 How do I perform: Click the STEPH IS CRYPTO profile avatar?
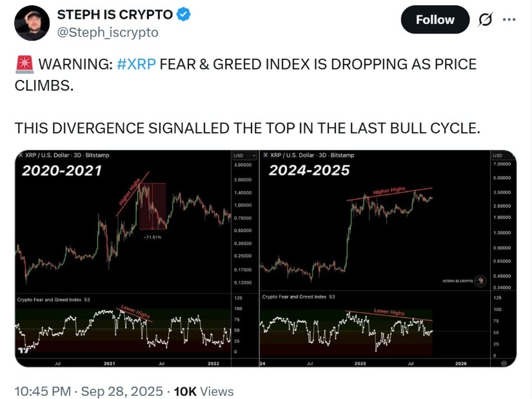[x=32, y=23]
